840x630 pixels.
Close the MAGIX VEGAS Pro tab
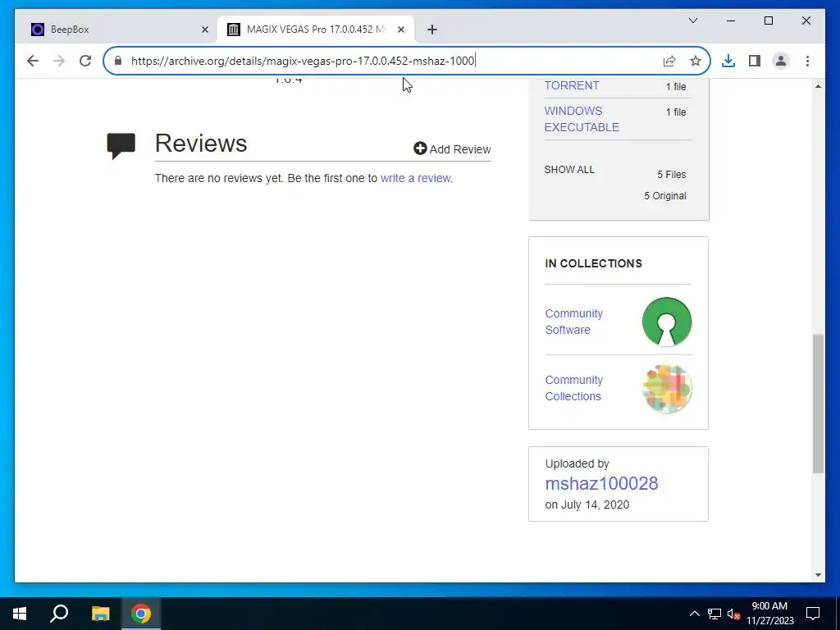pos(400,30)
